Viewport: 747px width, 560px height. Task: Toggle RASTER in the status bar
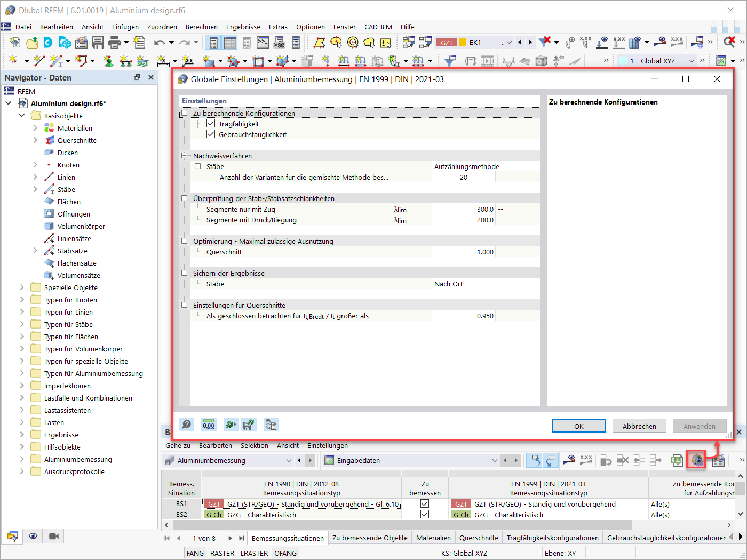point(222,553)
